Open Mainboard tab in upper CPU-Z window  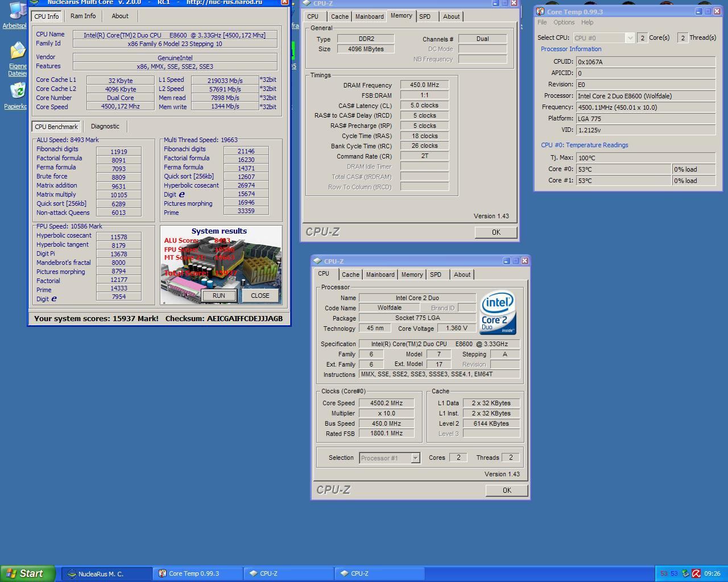coord(370,16)
